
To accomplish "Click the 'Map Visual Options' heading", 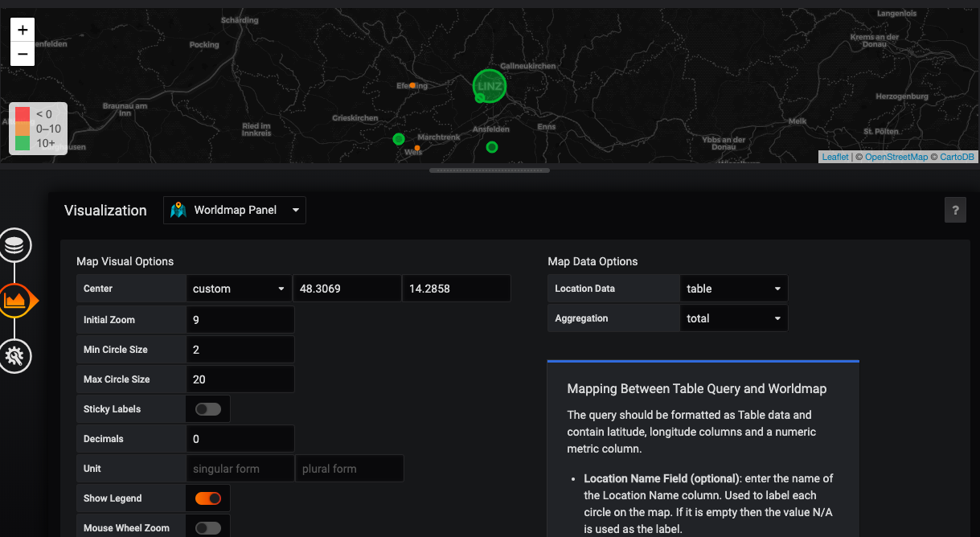I will (x=125, y=261).
